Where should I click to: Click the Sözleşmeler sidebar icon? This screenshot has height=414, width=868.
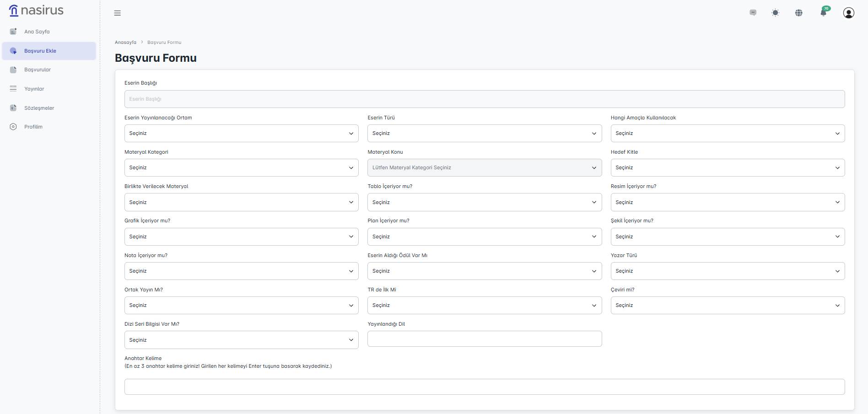coord(13,108)
